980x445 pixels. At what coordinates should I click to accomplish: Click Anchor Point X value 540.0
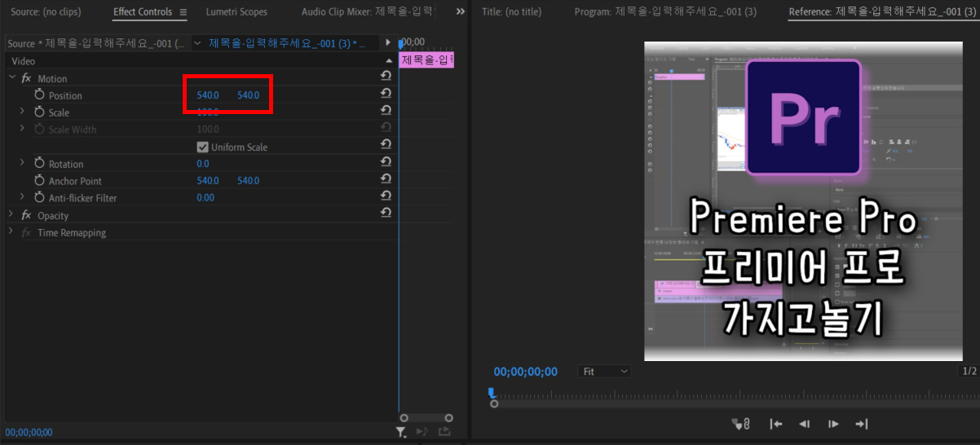pyautogui.click(x=208, y=181)
